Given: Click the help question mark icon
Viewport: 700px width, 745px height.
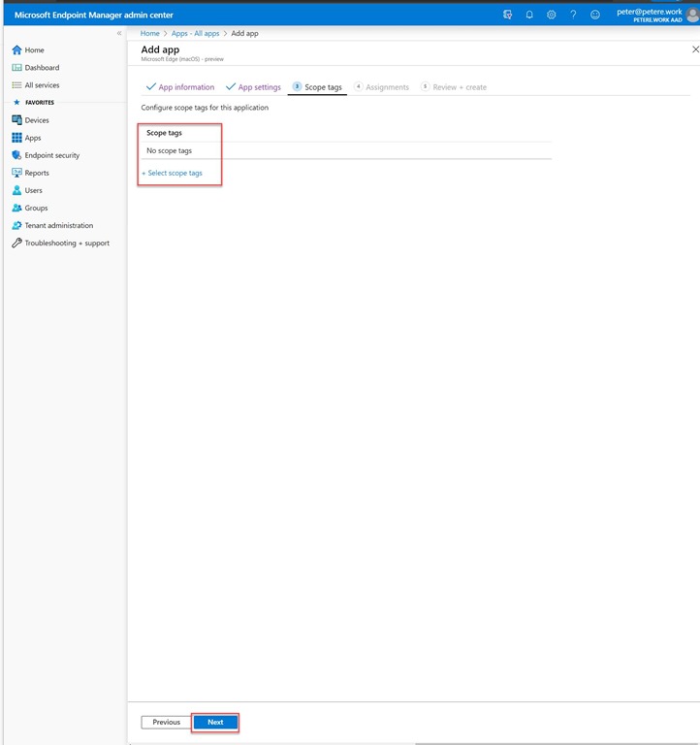Looking at the screenshot, I should (x=573, y=15).
